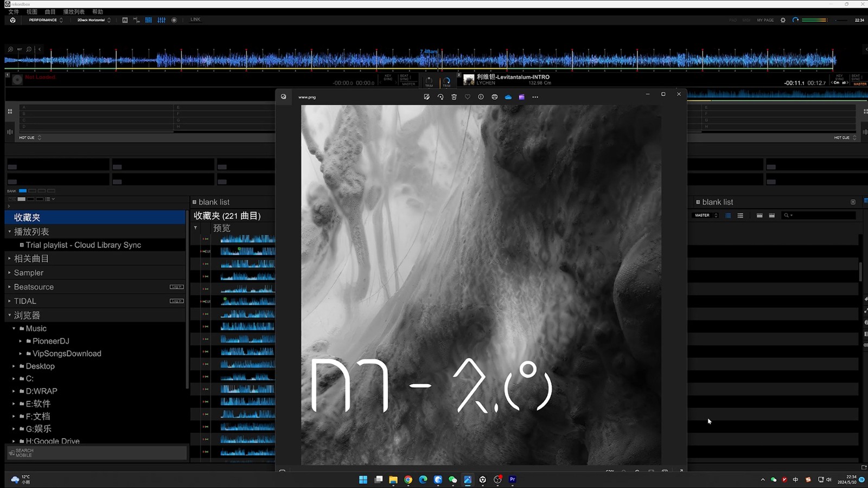Open Trial playlist - Cloud Library Sync
The image size is (868, 488).
coord(83,245)
